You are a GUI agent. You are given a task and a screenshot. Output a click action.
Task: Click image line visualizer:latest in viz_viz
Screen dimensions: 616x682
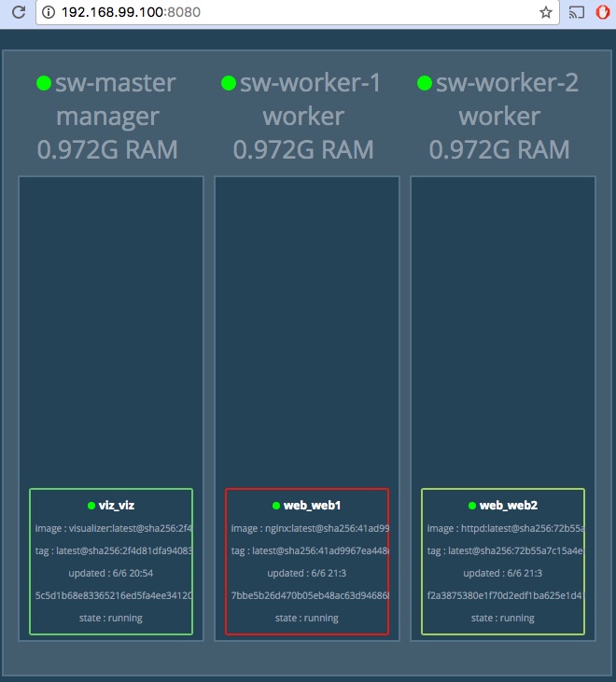[x=114, y=528]
